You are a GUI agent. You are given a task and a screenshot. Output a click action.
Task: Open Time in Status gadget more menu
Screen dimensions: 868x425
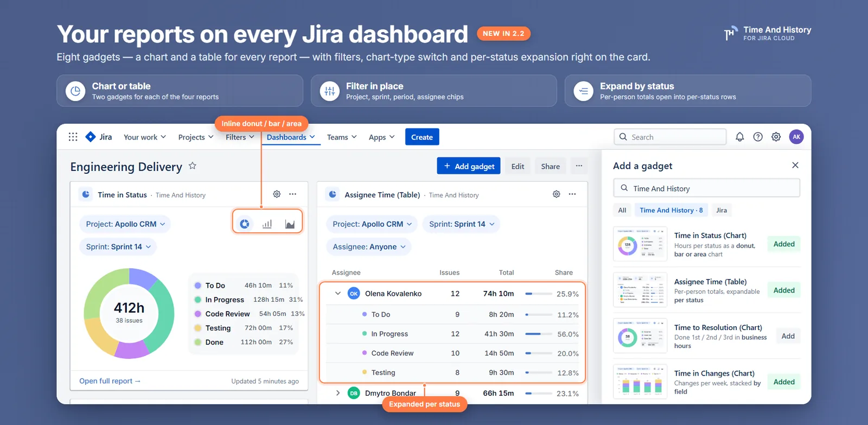(x=293, y=194)
